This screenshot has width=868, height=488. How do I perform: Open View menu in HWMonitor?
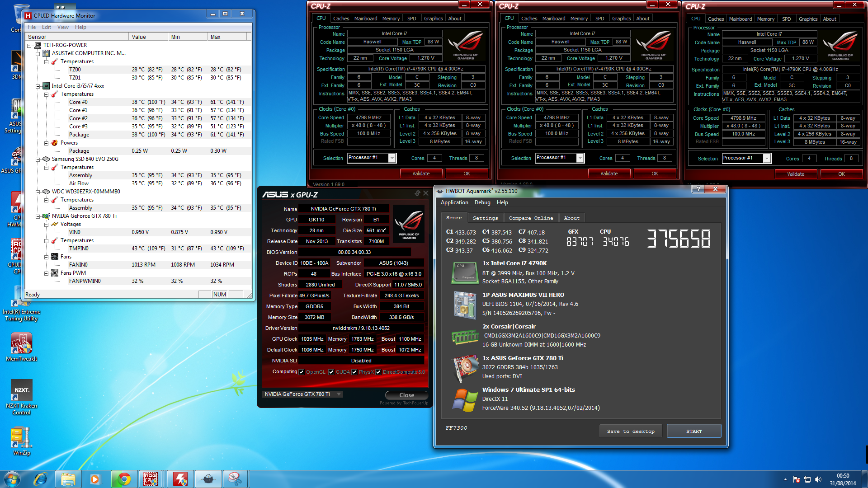(63, 27)
